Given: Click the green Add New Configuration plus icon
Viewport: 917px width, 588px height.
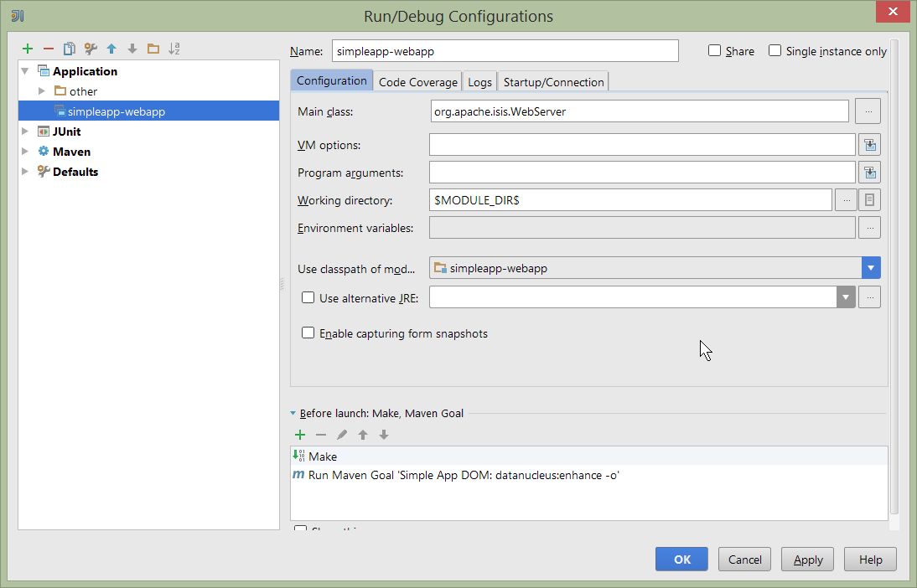Looking at the screenshot, I should (28, 49).
